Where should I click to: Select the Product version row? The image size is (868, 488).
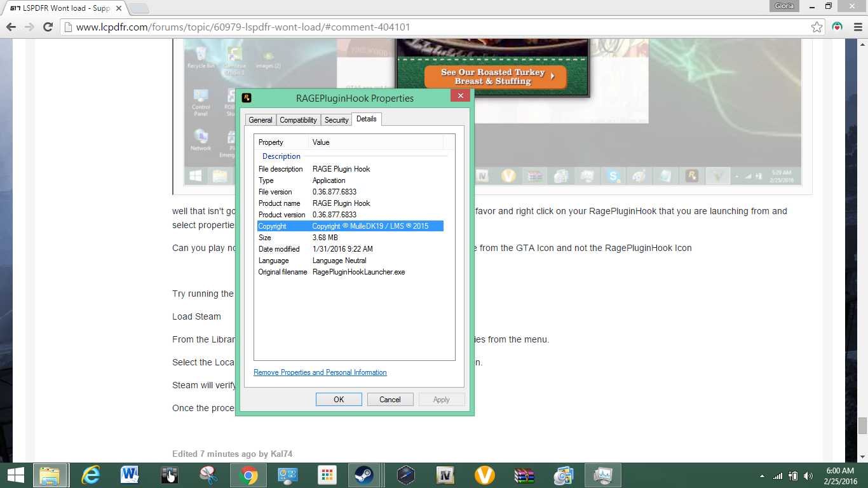[x=350, y=215]
